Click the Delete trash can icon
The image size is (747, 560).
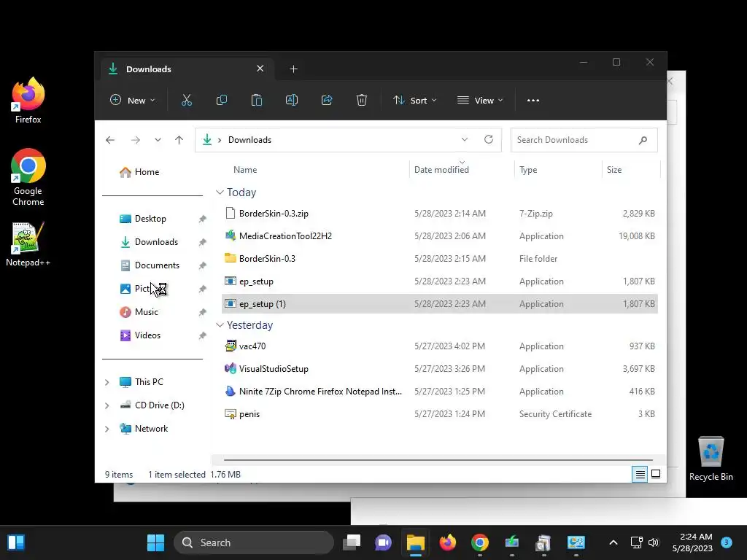coord(362,101)
